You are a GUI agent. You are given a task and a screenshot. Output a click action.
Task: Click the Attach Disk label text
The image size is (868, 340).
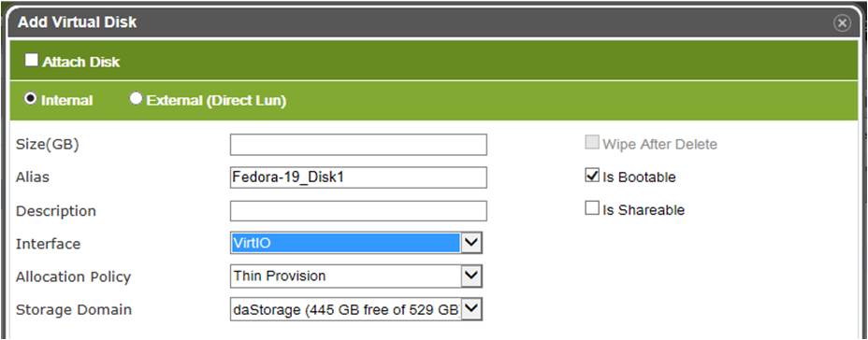tap(80, 62)
